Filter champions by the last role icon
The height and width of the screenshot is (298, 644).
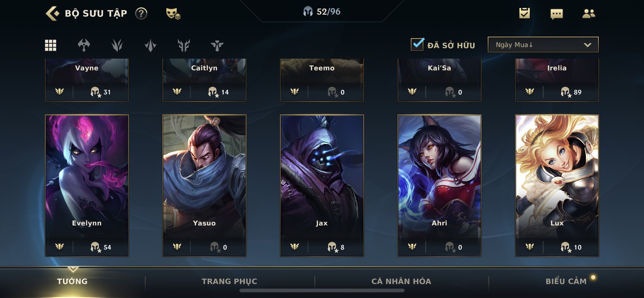[217, 45]
